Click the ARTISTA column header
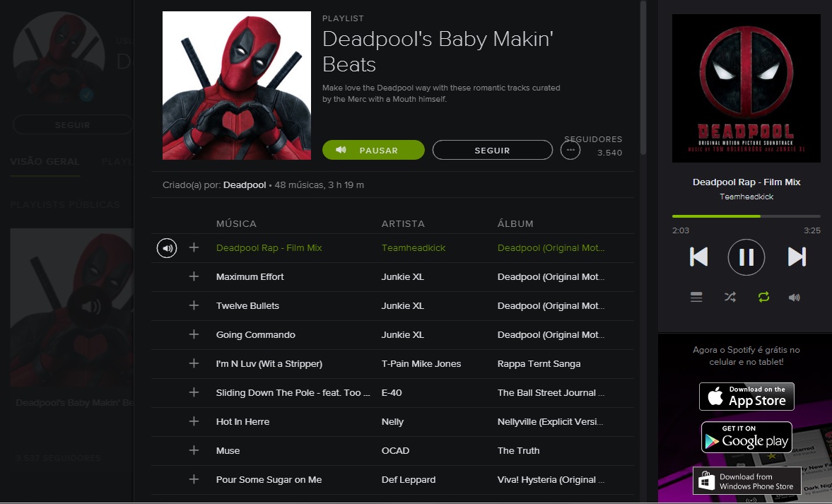The height and width of the screenshot is (504, 832). click(403, 223)
